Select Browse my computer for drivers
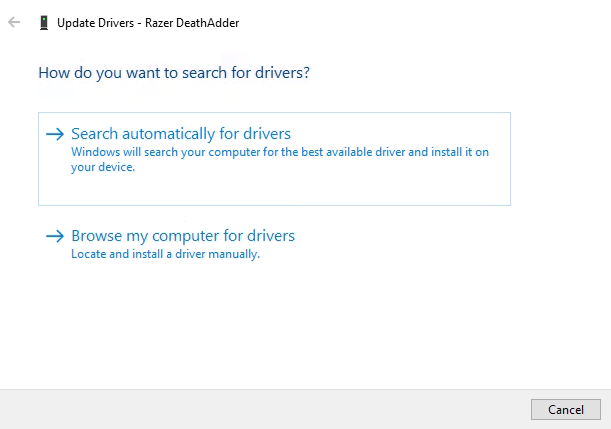Screen dimensions: 611x429 tap(183, 236)
